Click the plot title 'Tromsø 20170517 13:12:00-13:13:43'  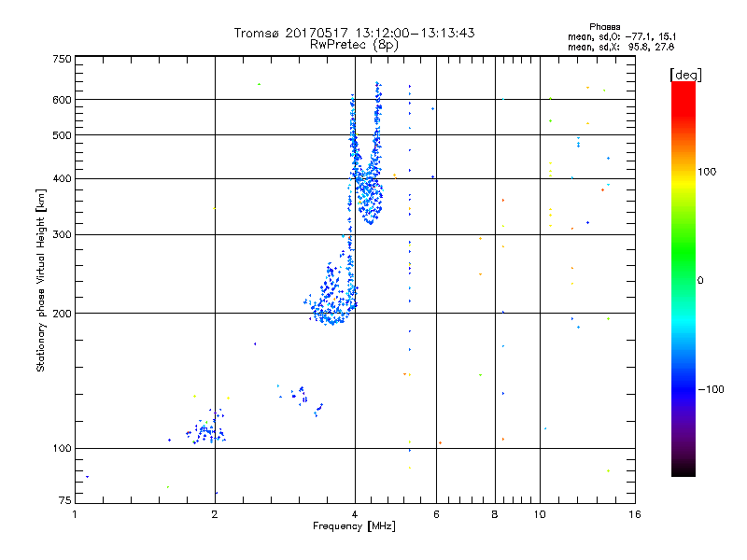354,33
